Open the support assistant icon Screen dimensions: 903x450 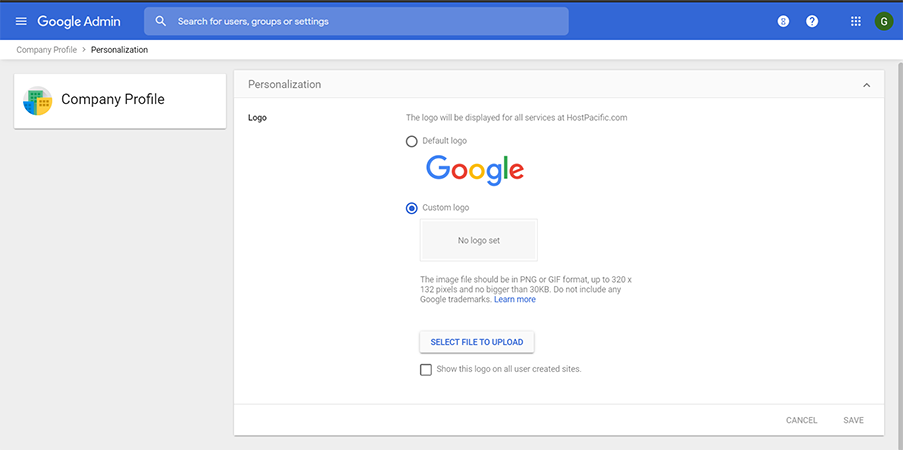click(783, 21)
